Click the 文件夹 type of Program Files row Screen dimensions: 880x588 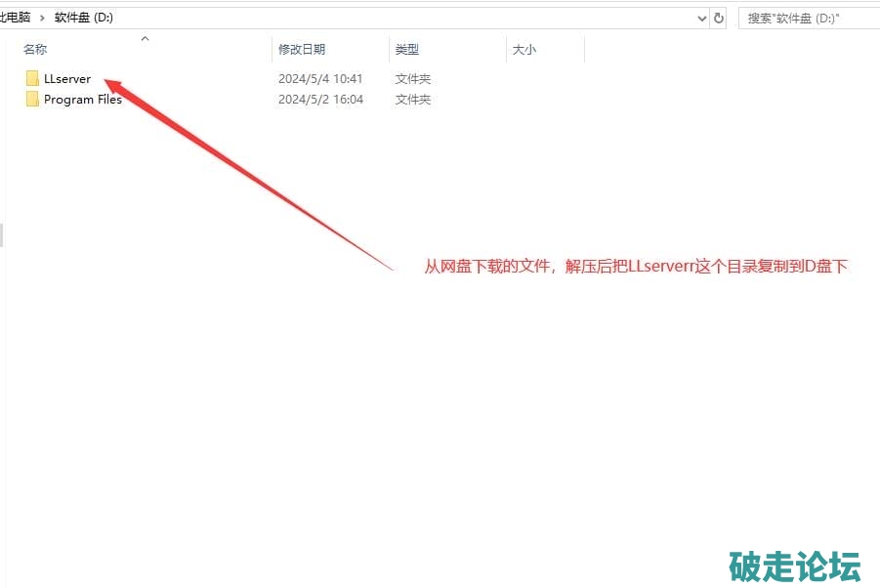pyautogui.click(x=413, y=100)
